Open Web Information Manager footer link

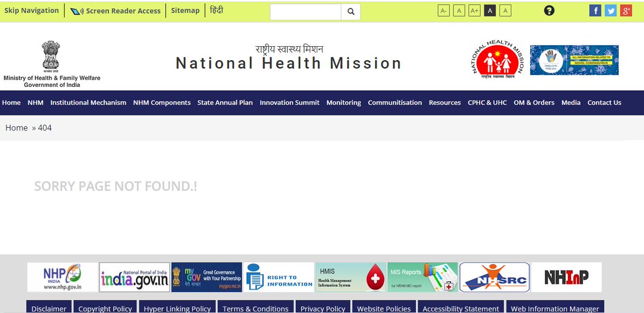point(555,307)
